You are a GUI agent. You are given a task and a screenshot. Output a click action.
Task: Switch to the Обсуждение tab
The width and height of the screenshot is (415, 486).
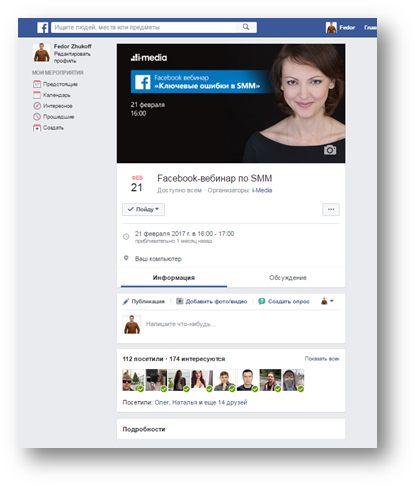click(x=288, y=278)
